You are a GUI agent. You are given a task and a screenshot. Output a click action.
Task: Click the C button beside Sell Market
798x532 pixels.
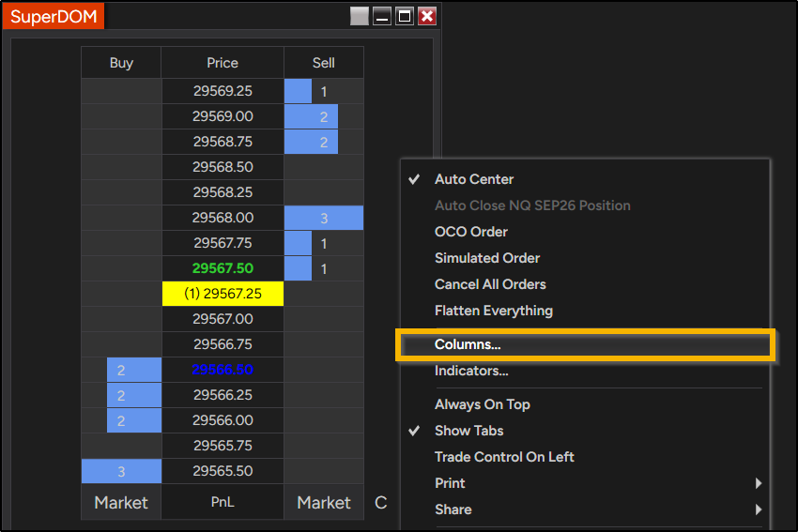click(380, 503)
